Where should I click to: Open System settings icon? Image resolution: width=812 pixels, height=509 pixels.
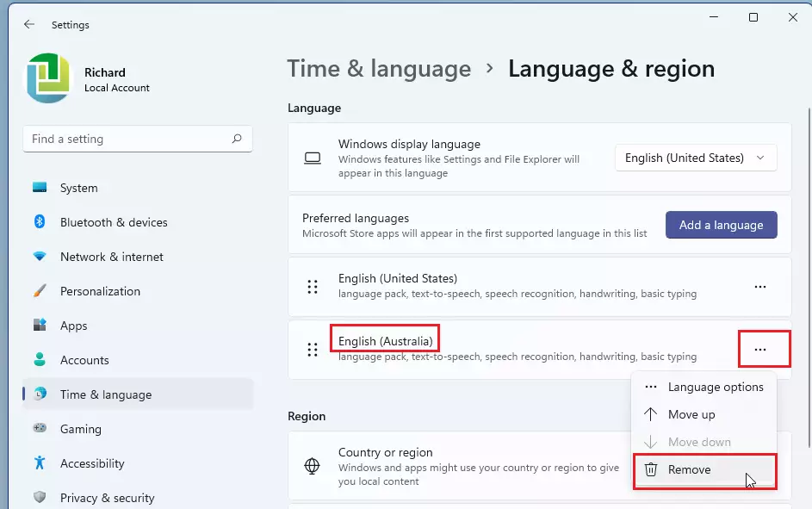(x=40, y=188)
